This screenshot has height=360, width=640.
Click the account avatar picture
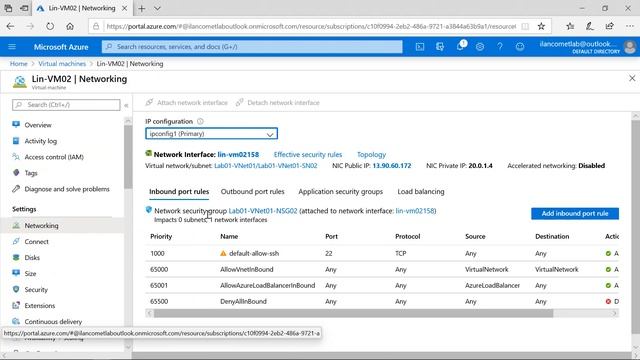pyautogui.click(x=630, y=47)
